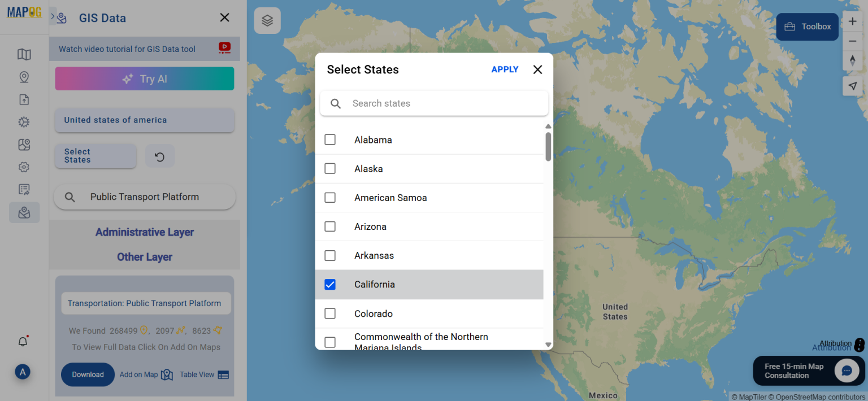This screenshot has width=868, height=401.
Task: Open the United states of america dropdown
Action: pyautogui.click(x=145, y=120)
